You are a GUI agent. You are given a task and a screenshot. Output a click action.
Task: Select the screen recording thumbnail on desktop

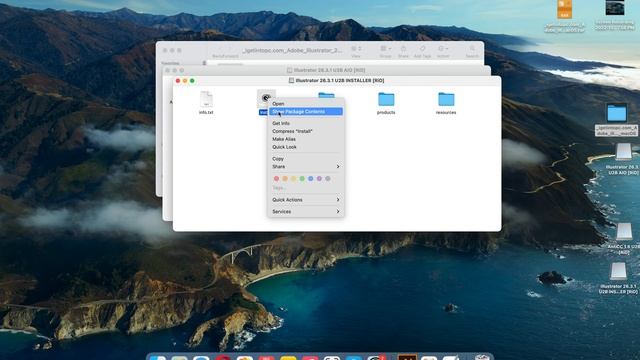615,7
